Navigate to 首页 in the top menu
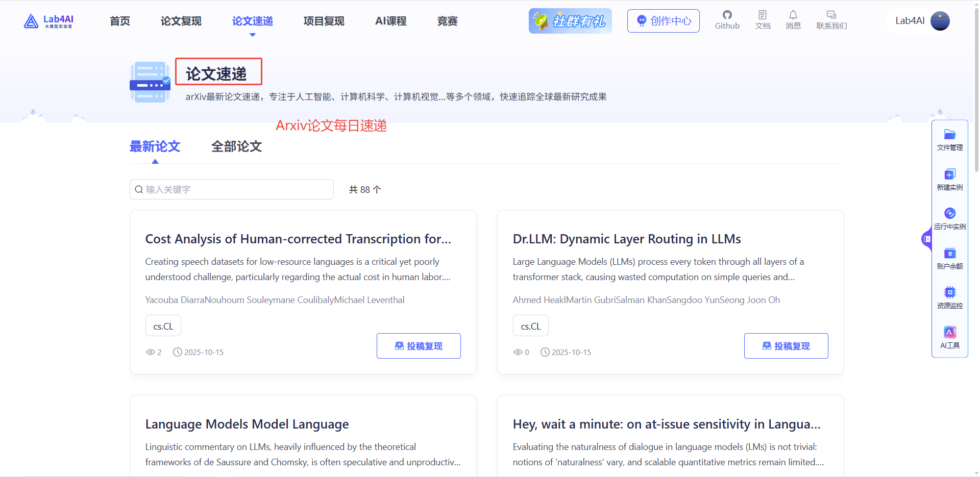980x477 pixels. click(x=119, y=21)
